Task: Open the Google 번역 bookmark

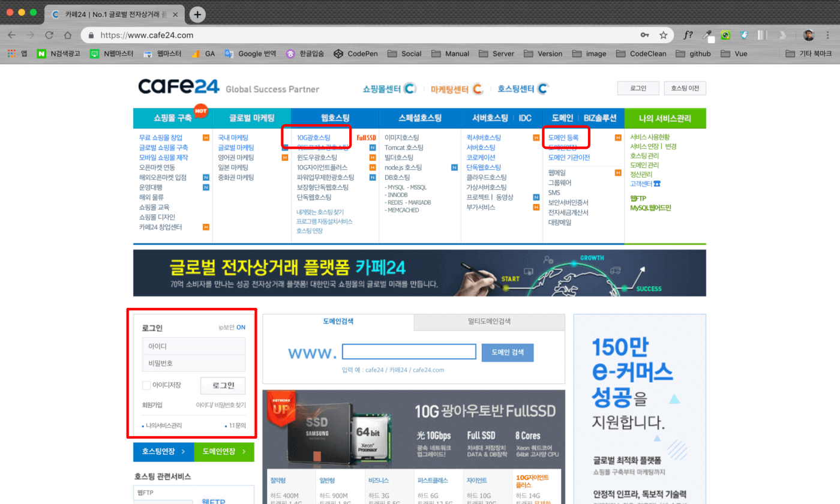Action: [x=250, y=53]
